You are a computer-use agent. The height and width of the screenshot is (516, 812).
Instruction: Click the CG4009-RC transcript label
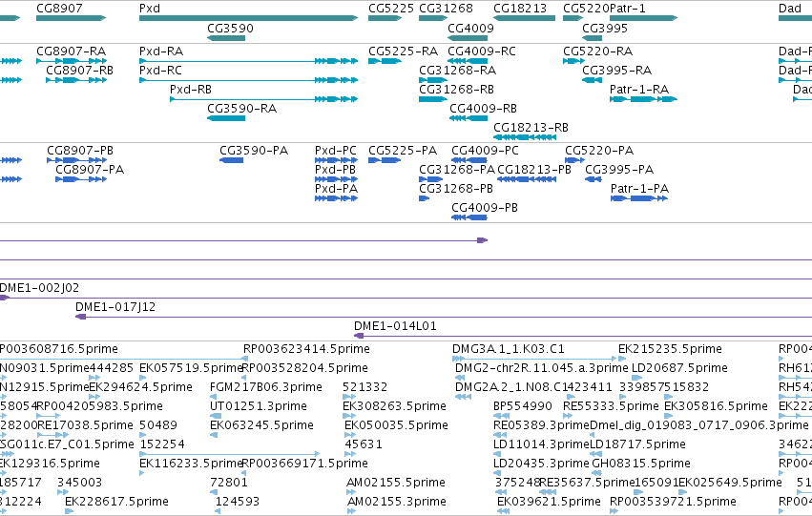pos(482,52)
